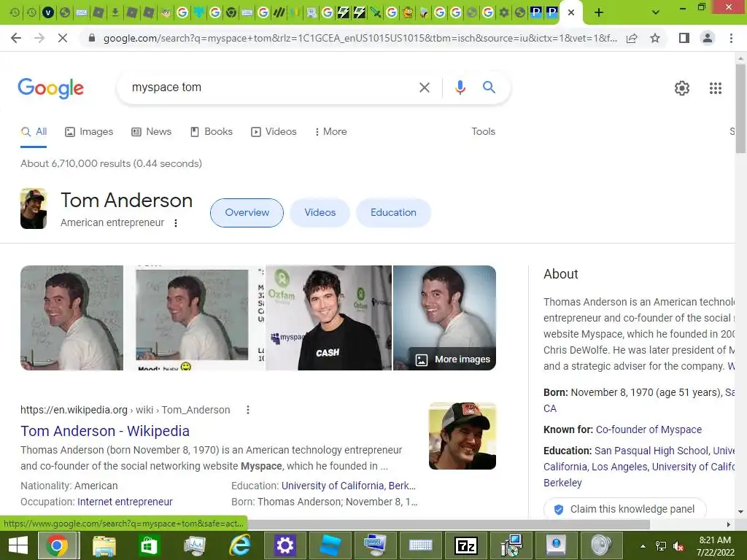Open Google settings gear
The width and height of the screenshot is (747, 560).
pos(682,88)
